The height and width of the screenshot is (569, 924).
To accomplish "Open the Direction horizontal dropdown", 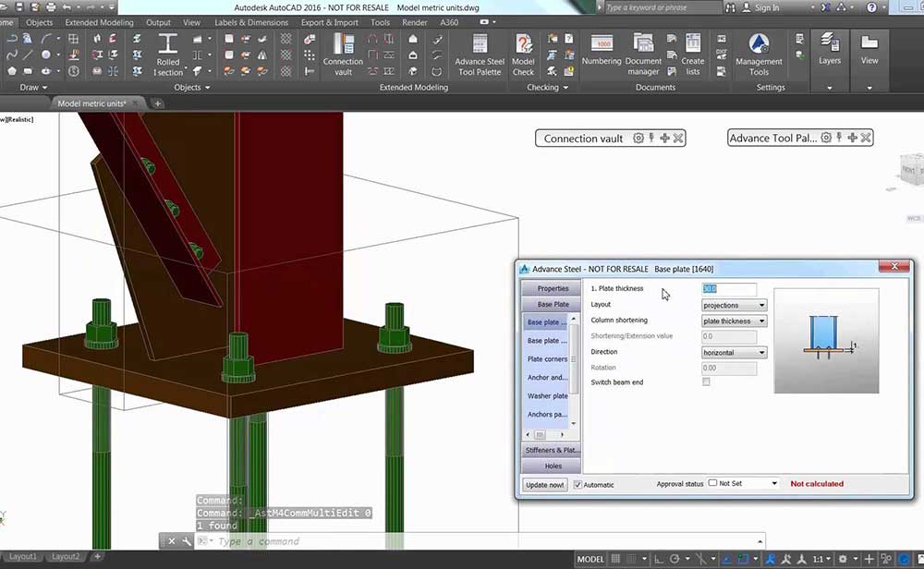I will click(734, 352).
